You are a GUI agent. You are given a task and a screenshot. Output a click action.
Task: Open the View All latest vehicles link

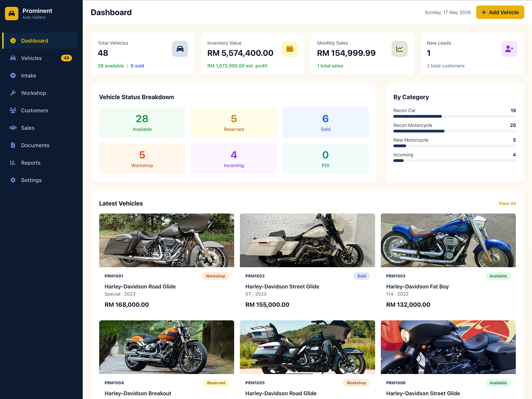click(507, 203)
